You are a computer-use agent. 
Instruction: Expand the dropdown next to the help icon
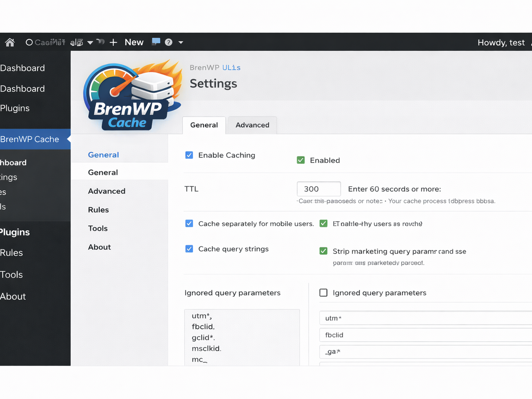coord(180,42)
